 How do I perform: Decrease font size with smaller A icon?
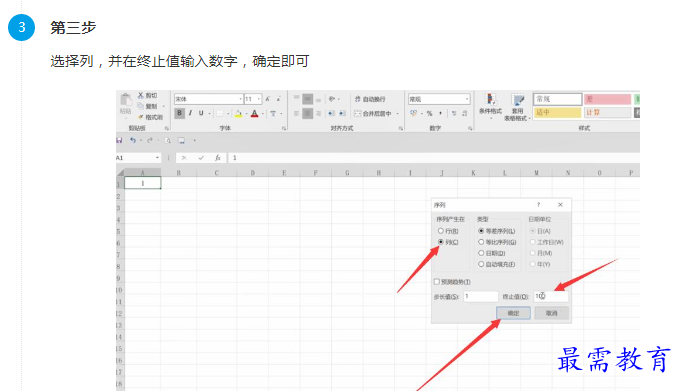tap(278, 99)
